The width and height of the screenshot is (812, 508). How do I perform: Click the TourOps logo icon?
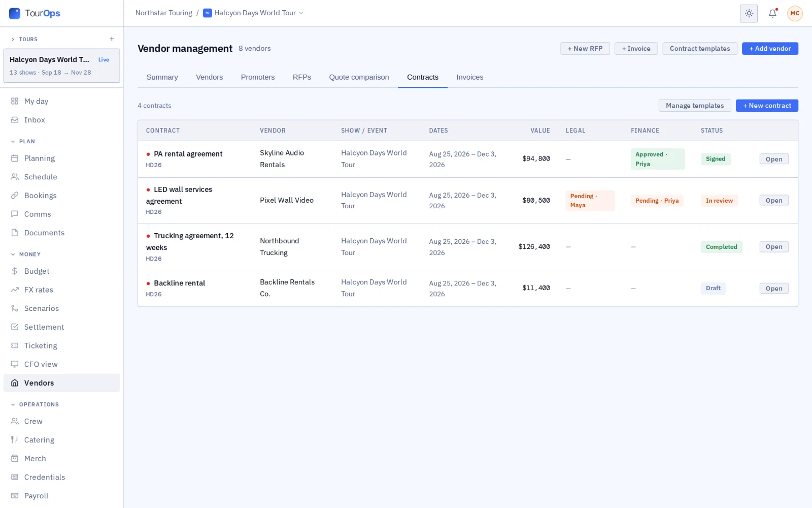(15, 13)
